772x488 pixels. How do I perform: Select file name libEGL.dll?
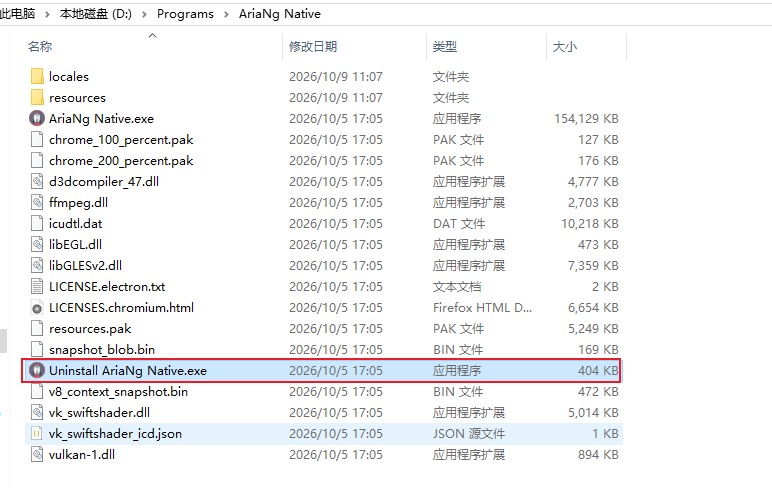(x=75, y=245)
